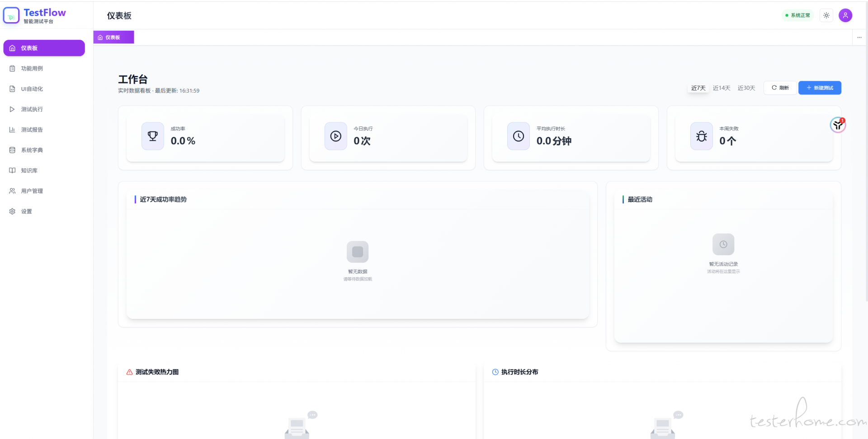Click the trophy icon in 成功率 card

[x=153, y=136]
